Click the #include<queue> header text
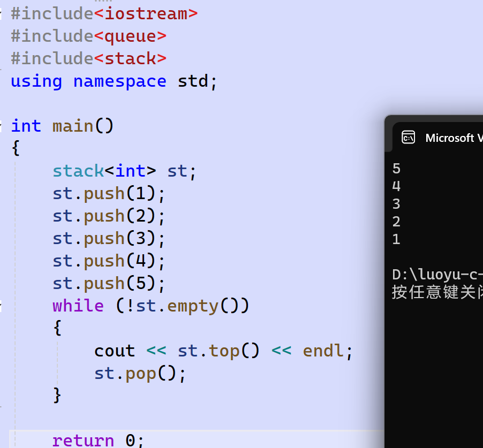This screenshot has width=483, height=448. pos(88,36)
